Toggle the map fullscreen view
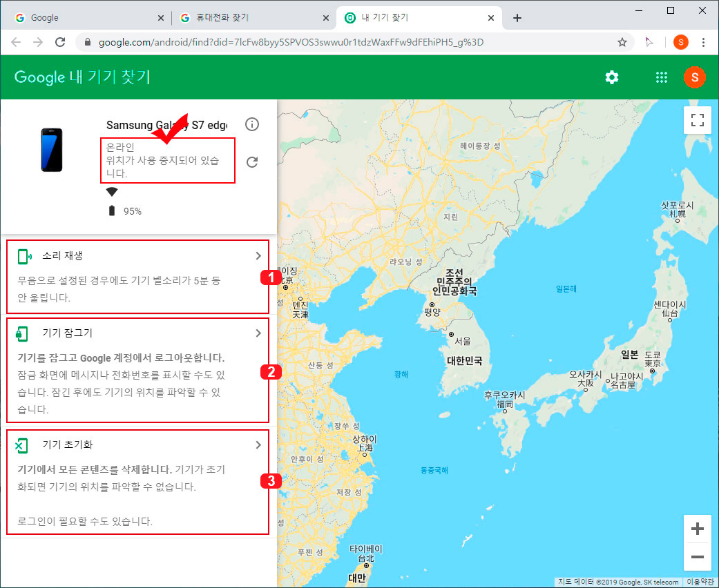 click(698, 120)
